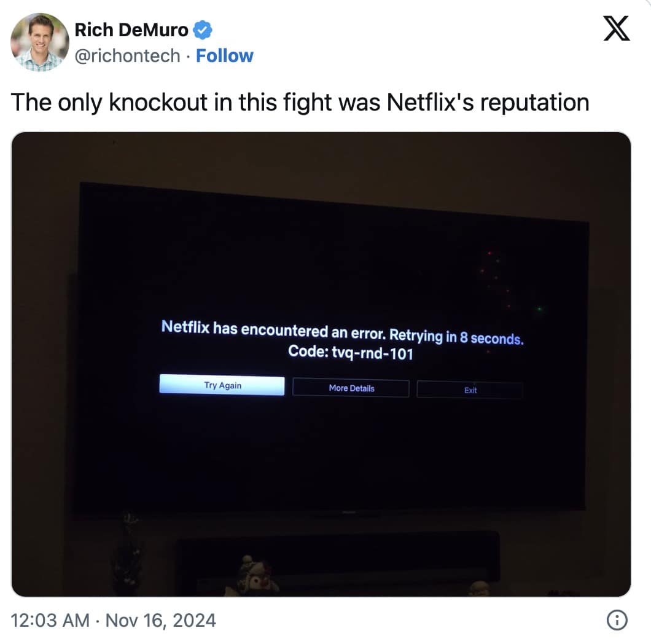Open the 12:03 AM timestamp link
This screenshot has width=651, height=644.
tap(50, 620)
